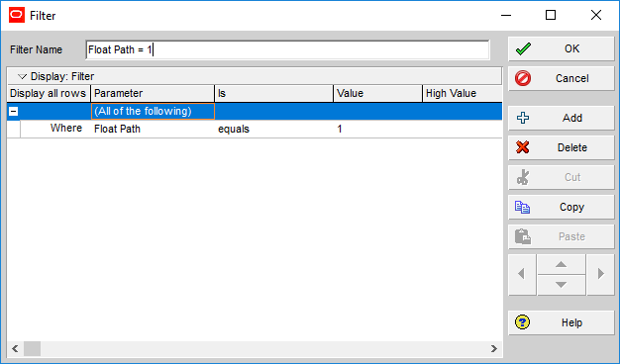This screenshot has height=364, width=620.
Task: Click the OK button with green checkmark
Action: (x=562, y=48)
